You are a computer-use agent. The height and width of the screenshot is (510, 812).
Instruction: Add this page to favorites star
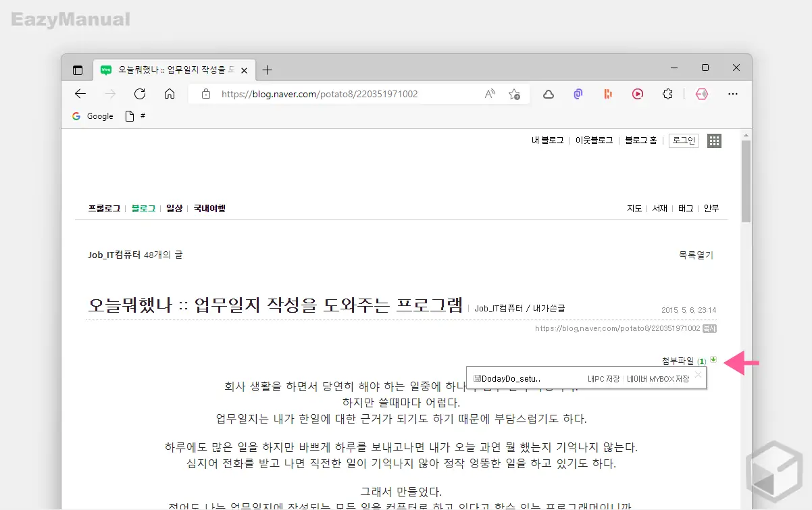point(515,95)
